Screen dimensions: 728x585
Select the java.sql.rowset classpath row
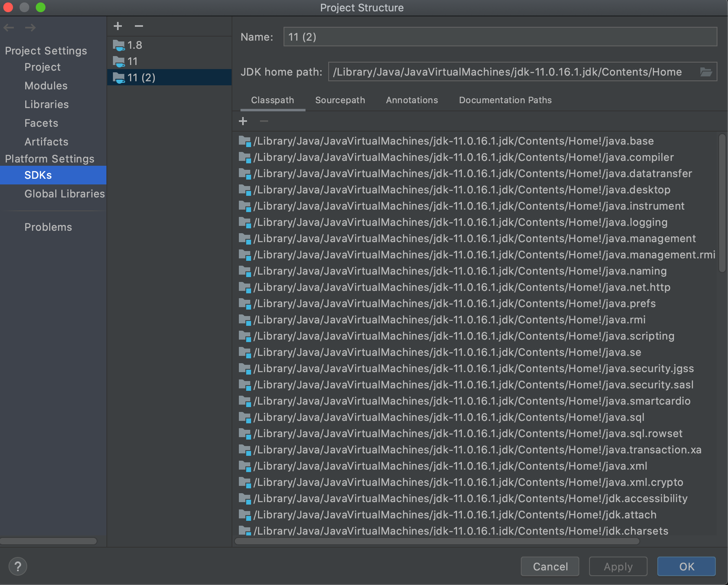[x=476, y=434]
